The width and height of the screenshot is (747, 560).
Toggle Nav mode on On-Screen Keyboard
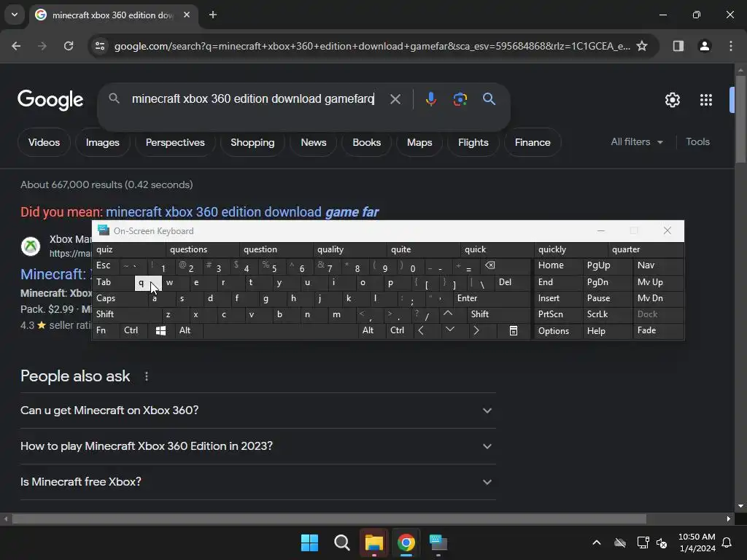point(659,265)
